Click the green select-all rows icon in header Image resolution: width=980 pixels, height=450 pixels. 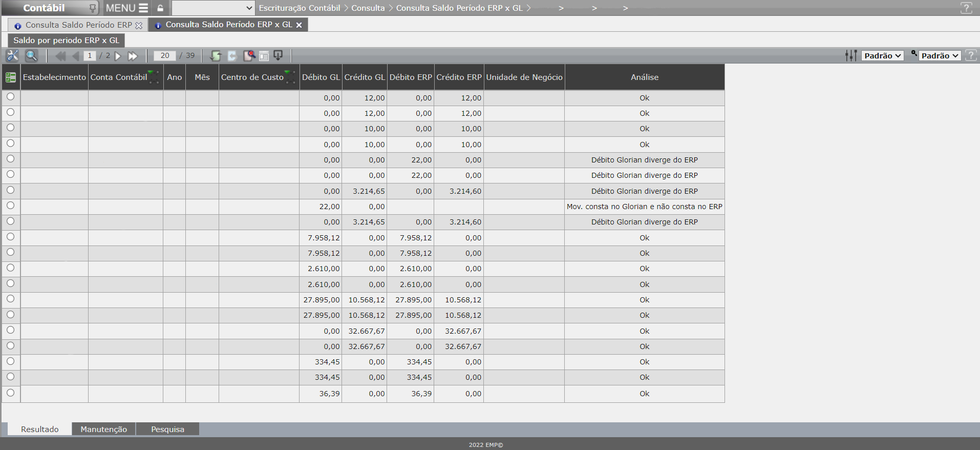[11, 77]
